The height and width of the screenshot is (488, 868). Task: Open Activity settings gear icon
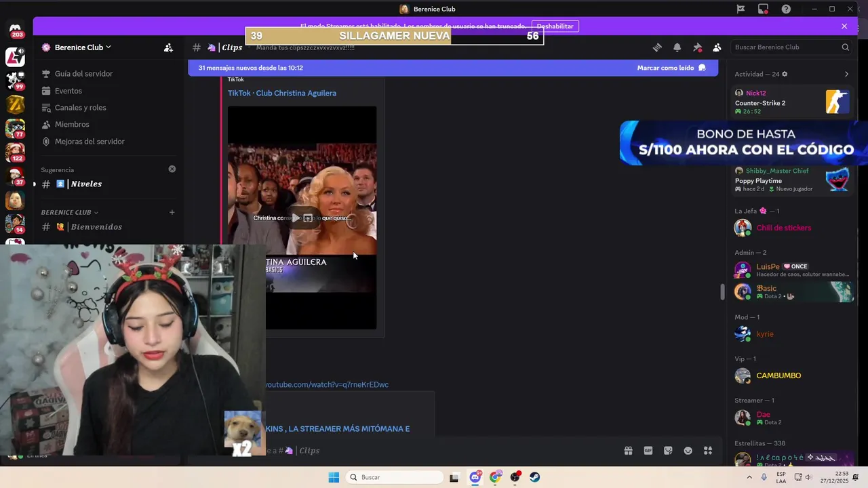pyautogui.click(x=785, y=74)
